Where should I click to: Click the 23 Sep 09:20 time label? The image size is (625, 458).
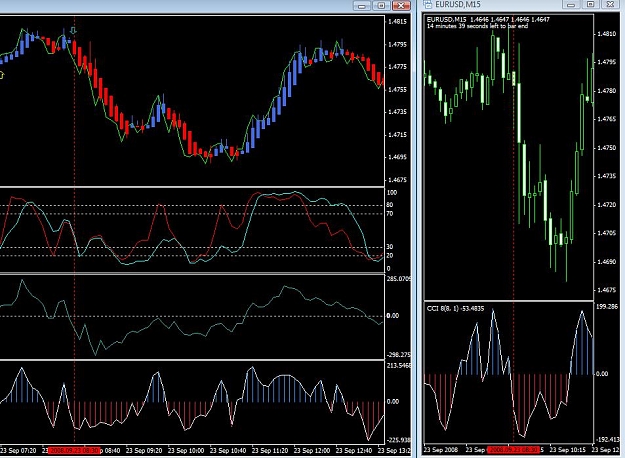click(144, 451)
